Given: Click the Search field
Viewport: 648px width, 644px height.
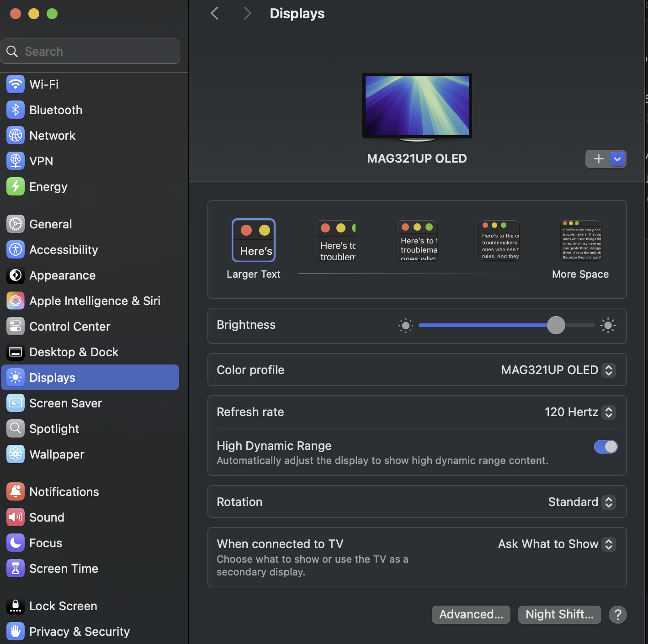Looking at the screenshot, I should [x=90, y=51].
